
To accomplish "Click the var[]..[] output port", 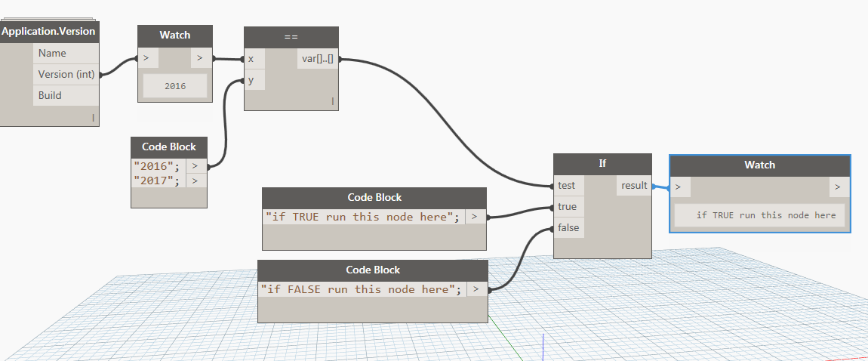I will click(318, 59).
